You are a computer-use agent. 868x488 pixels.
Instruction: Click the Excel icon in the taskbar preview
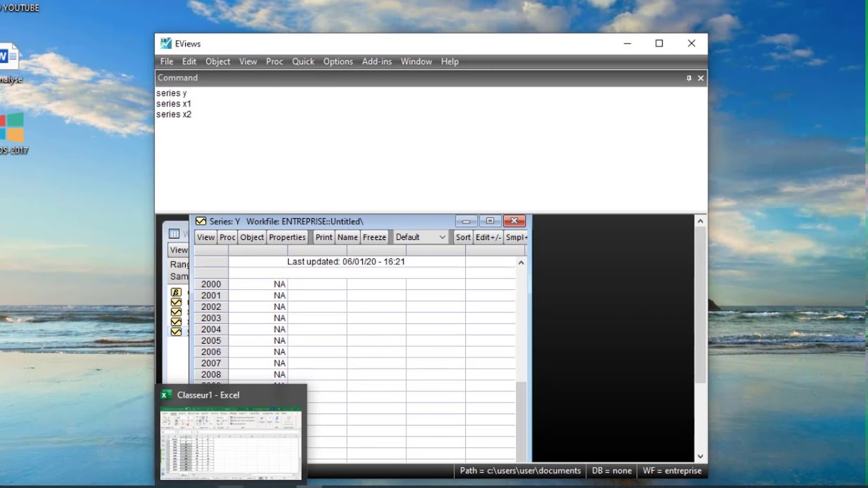point(166,395)
